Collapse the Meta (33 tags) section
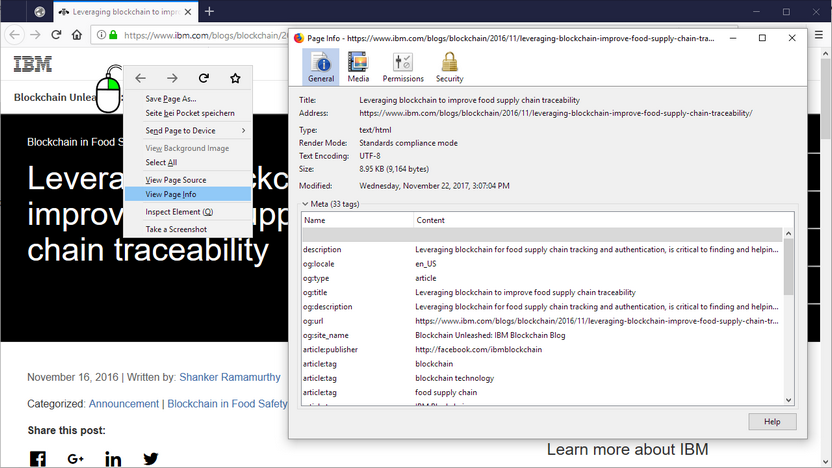The width and height of the screenshot is (832, 468). tap(305, 204)
